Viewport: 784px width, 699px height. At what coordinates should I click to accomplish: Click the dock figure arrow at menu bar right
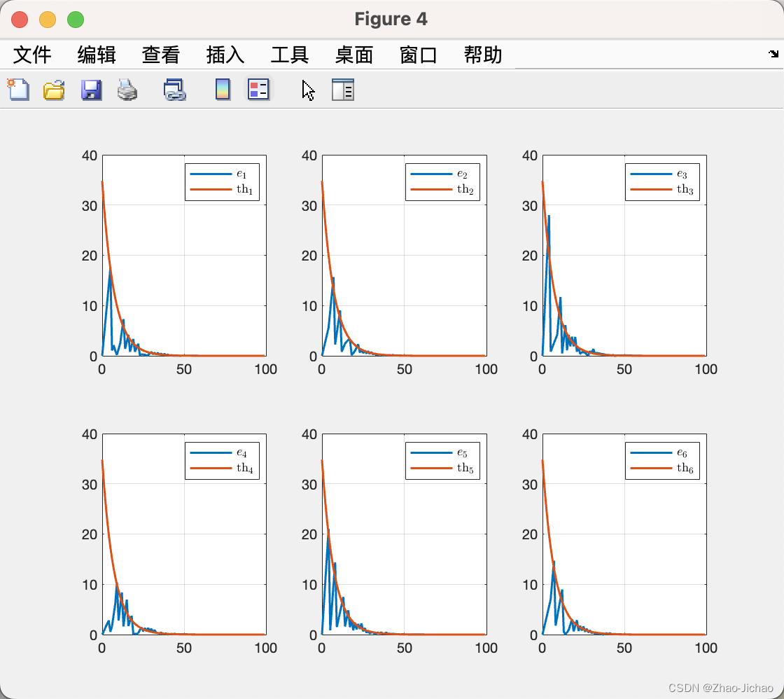773,53
